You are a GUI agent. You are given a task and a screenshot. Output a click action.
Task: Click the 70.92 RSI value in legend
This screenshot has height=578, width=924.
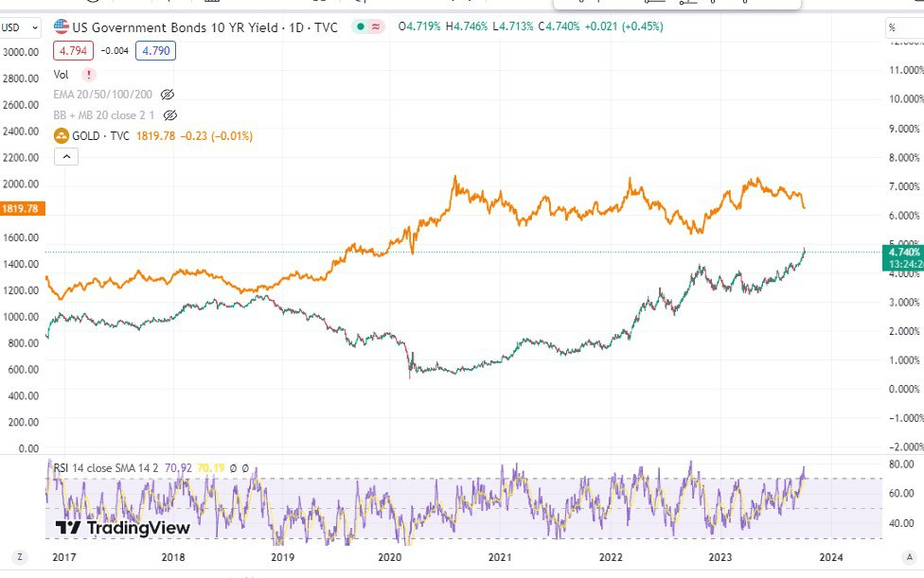pos(178,468)
